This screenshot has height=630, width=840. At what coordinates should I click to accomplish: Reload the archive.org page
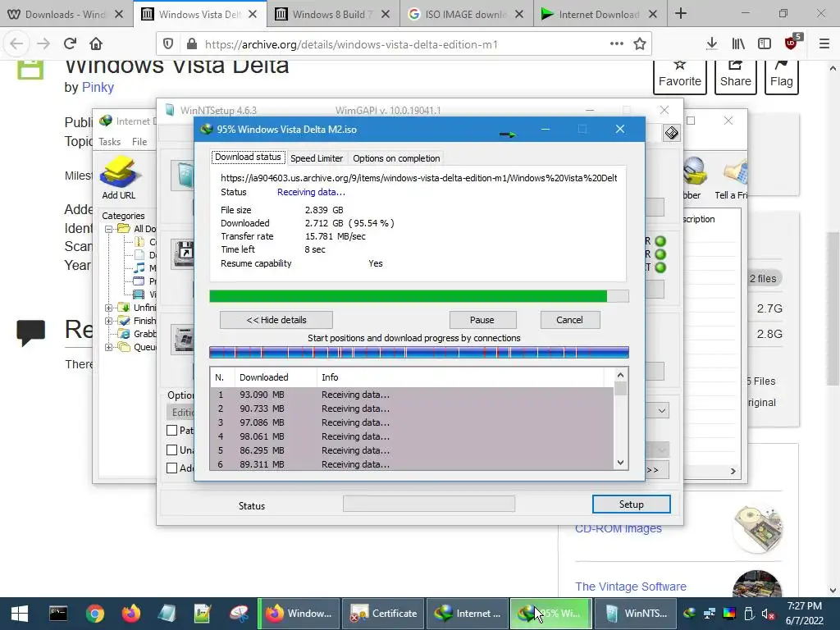[70, 43]
